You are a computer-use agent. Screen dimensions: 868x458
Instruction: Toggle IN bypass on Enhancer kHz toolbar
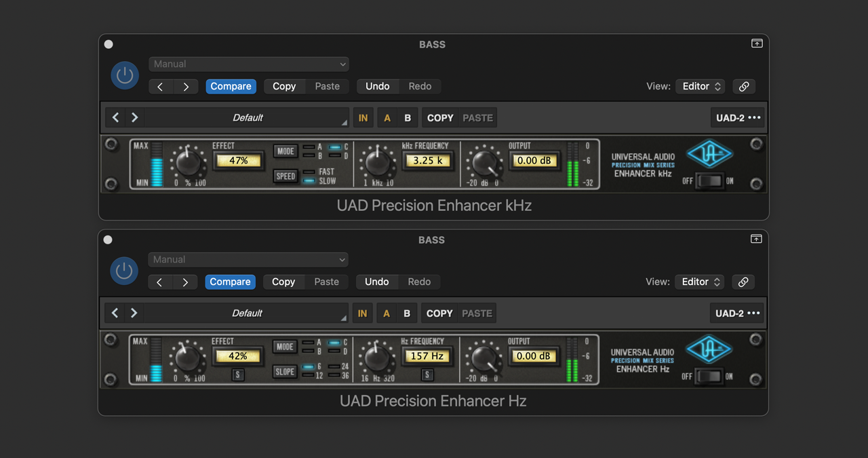[363, 118]
